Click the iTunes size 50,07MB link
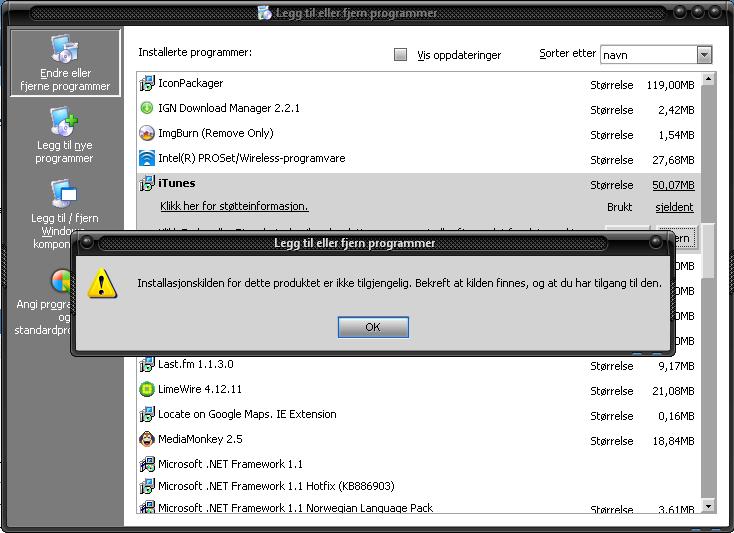The width and height of the screenshot is (734, 533). point(673,185)
